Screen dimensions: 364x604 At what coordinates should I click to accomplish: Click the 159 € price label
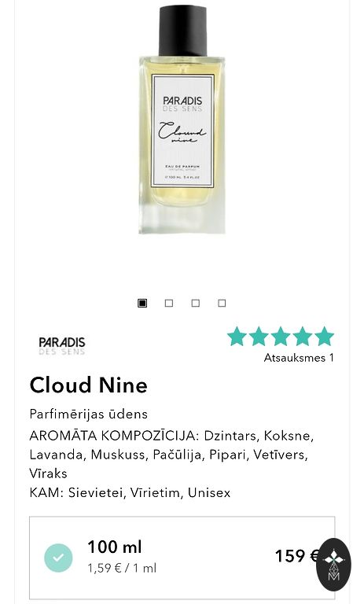pos(297,556)
